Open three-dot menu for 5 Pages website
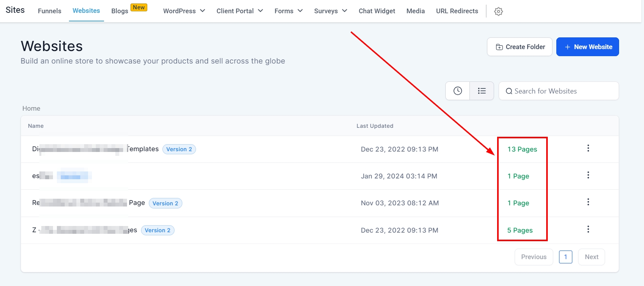The height and width of the screenshot is (286, 644). click(588, 229)
